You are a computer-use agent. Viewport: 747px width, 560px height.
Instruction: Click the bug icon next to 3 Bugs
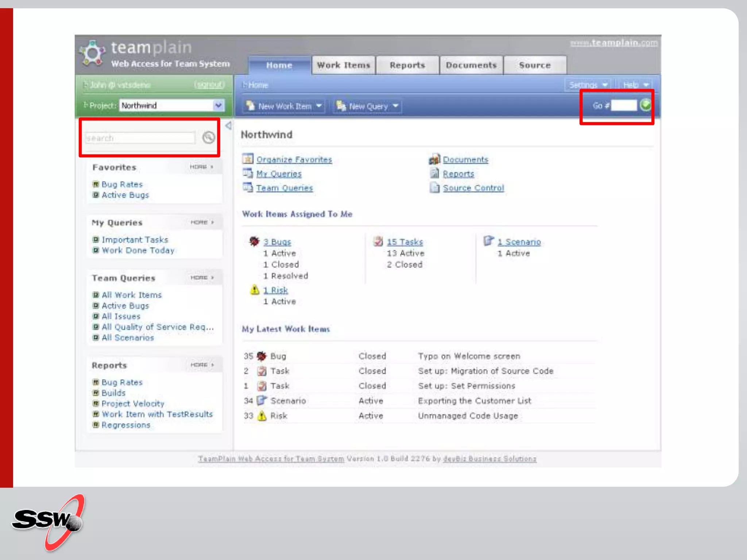coord(254,241)
